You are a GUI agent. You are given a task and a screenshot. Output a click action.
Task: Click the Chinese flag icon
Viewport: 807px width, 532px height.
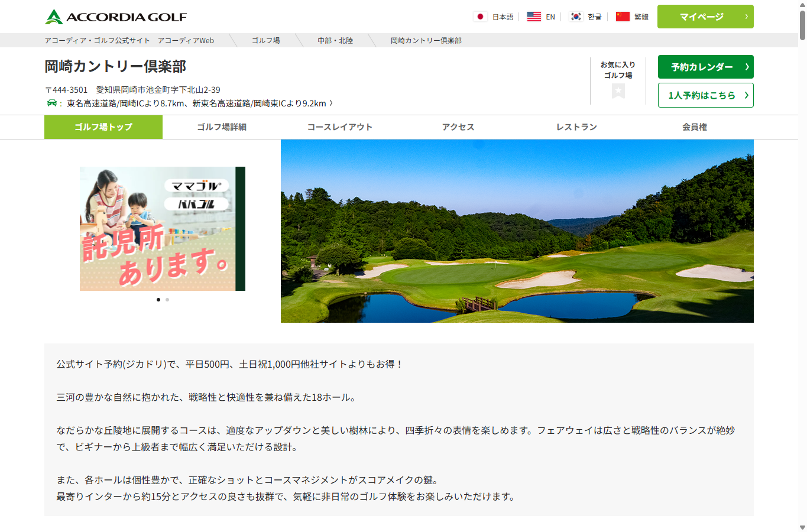(x=623, y=17)
